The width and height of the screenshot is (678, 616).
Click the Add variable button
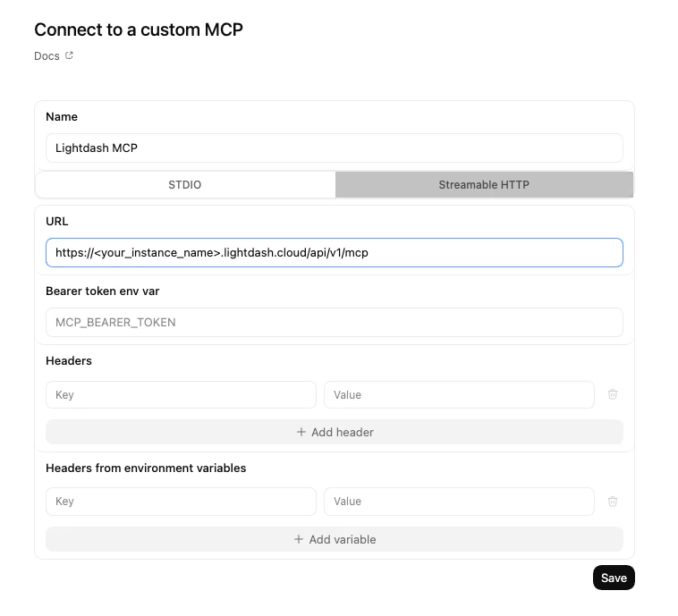pos(335,539)
